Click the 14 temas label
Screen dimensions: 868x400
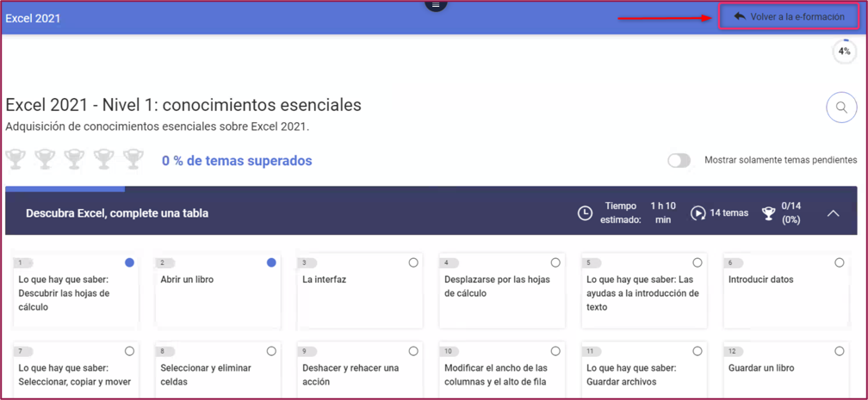coord(729,213)
